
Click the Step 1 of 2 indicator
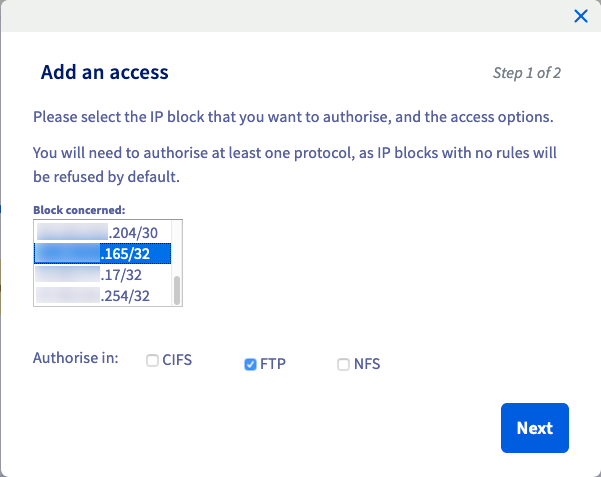pos(527,73)
